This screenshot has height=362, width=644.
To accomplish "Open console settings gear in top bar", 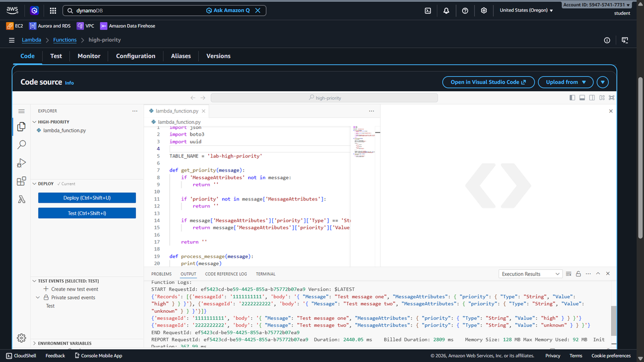I will point(484,11).
